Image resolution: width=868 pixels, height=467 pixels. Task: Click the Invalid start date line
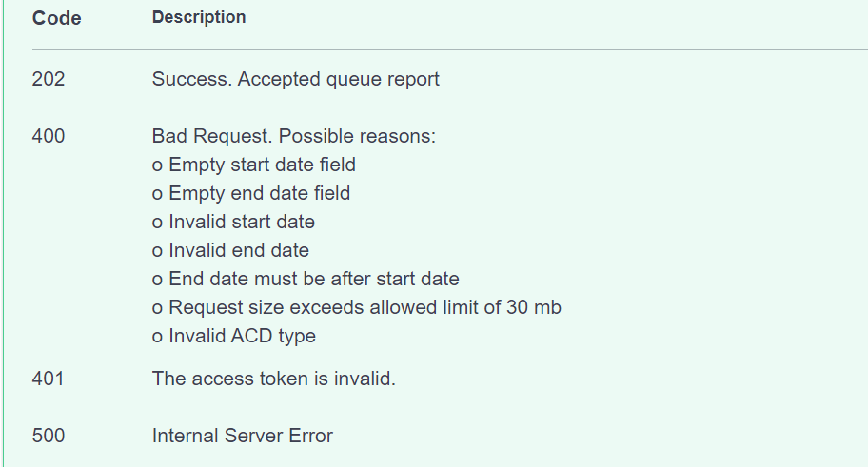pyautogui.click(x=233, y=222)
